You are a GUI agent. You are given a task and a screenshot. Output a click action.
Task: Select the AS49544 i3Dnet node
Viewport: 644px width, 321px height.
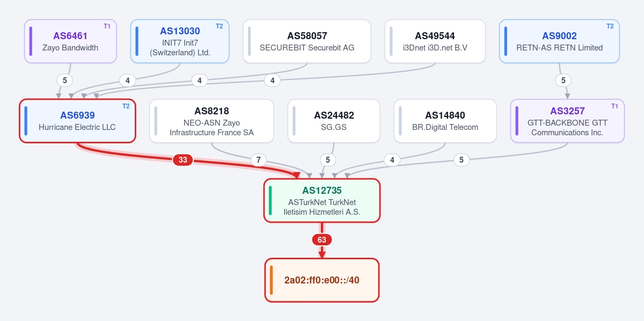435,41
